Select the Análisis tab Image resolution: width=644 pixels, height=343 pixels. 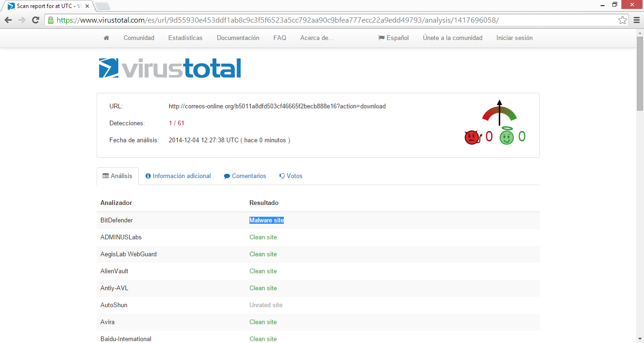pyautogui.click(x=117, y=176)
